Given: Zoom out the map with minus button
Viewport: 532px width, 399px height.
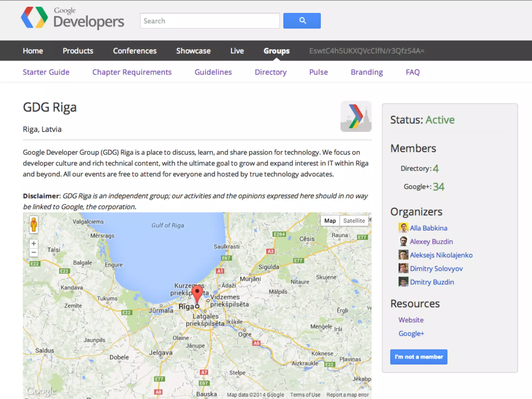Looking at the screenshot, I should click(x=34, y=252).
